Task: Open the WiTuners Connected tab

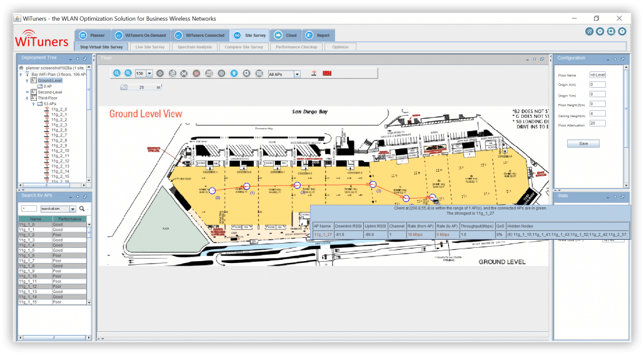Action: [x=201, y=36]
